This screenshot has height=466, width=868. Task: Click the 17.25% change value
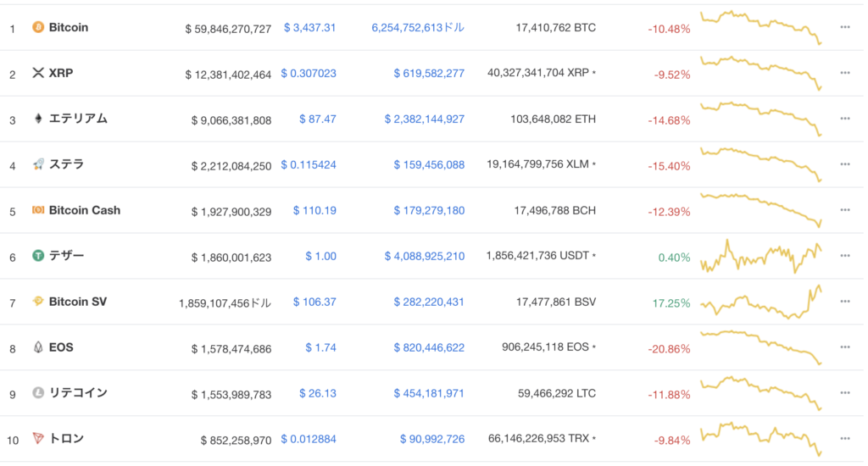671,303
